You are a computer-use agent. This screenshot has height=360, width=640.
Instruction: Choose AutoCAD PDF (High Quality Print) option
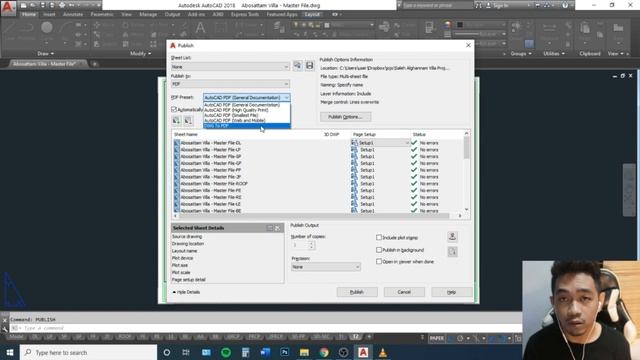click(x=247, y=110)
